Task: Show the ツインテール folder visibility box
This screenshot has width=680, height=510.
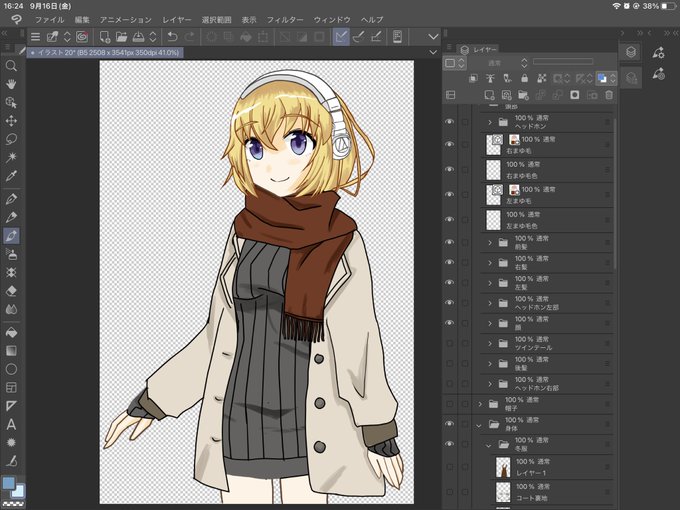Action: click(450, 343)
